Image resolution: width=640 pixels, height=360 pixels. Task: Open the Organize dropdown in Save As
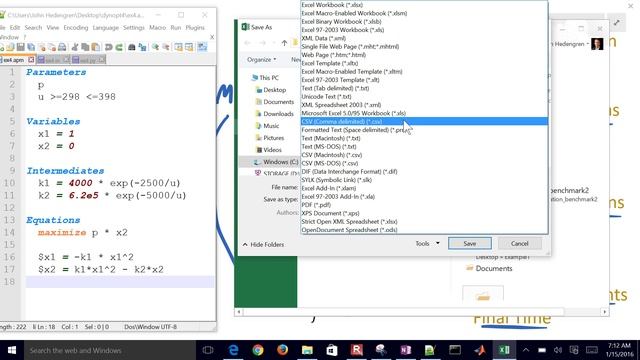point(261,60)
